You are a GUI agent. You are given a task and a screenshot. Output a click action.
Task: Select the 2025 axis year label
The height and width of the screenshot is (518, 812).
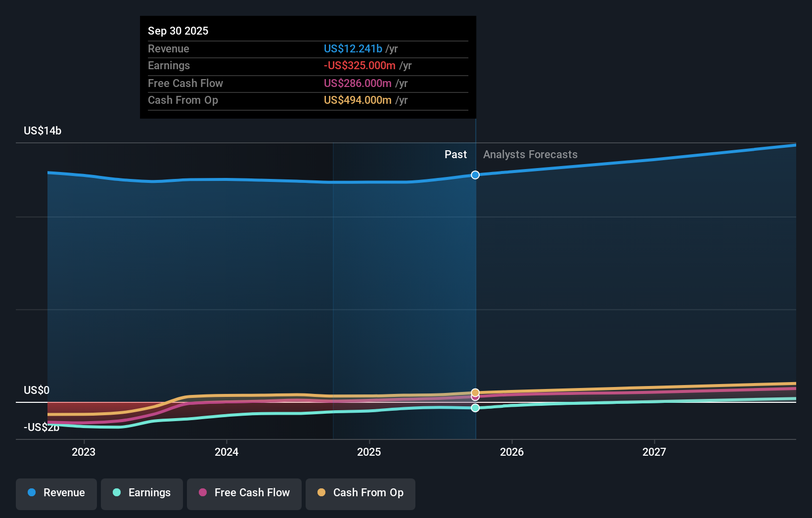pyautogui.click(x=369, y=452)
